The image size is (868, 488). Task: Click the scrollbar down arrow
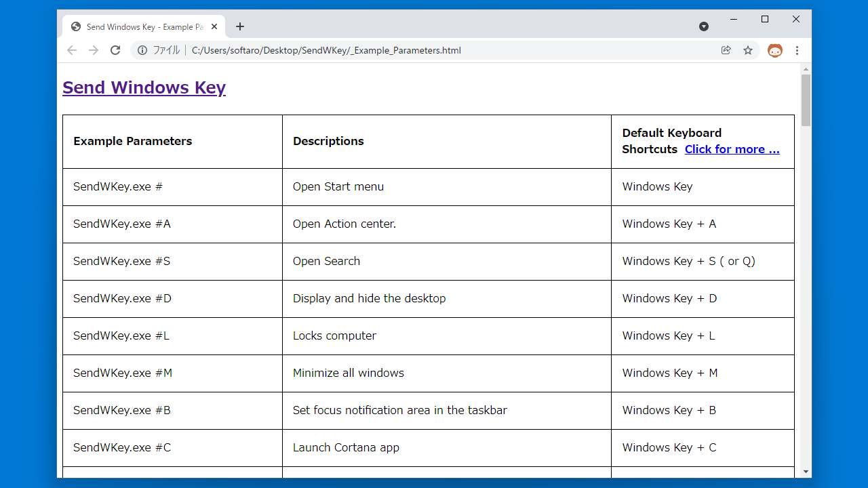tap(806, 472)
